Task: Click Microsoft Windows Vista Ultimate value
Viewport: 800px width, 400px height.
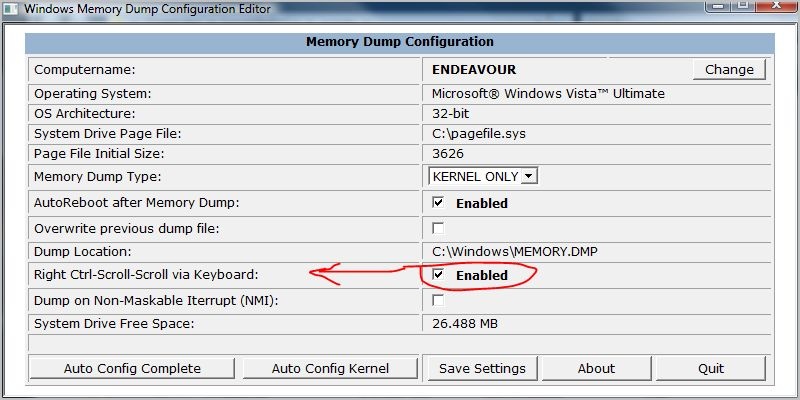Action: [548, 94]
